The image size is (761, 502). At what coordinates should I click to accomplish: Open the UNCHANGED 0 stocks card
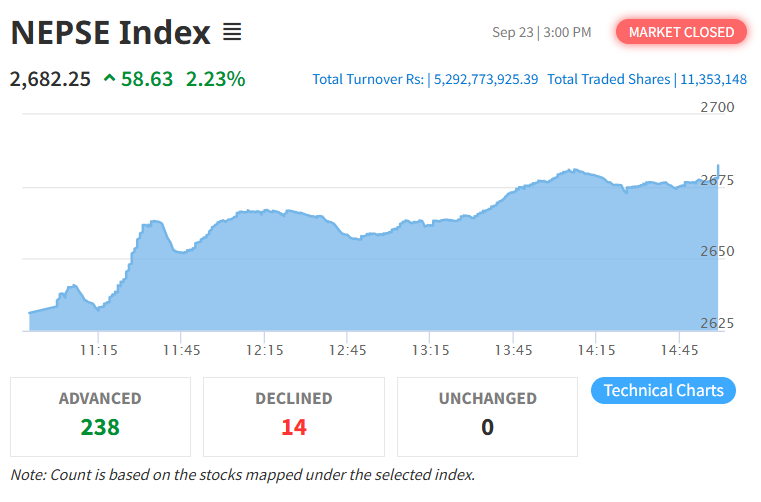click(487, 416)
